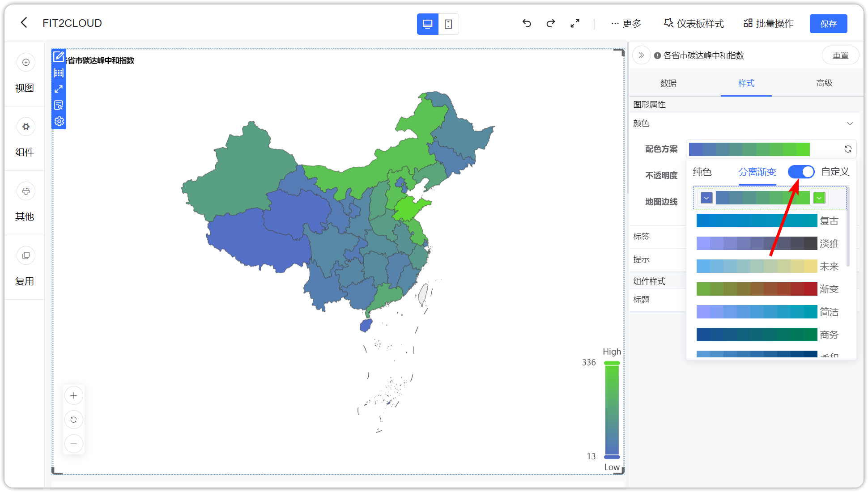Zoom out the map with minus button
The image size is (868, 492).
[74, 444]
